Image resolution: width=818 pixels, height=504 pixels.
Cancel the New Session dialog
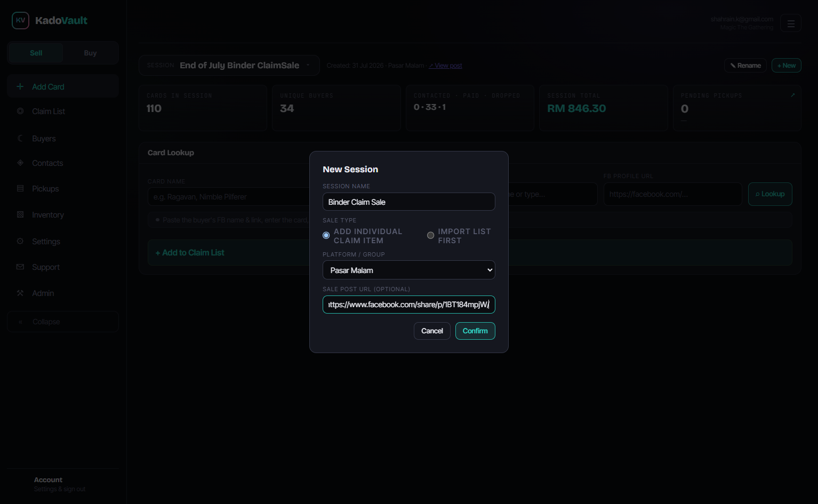[432, 331]
